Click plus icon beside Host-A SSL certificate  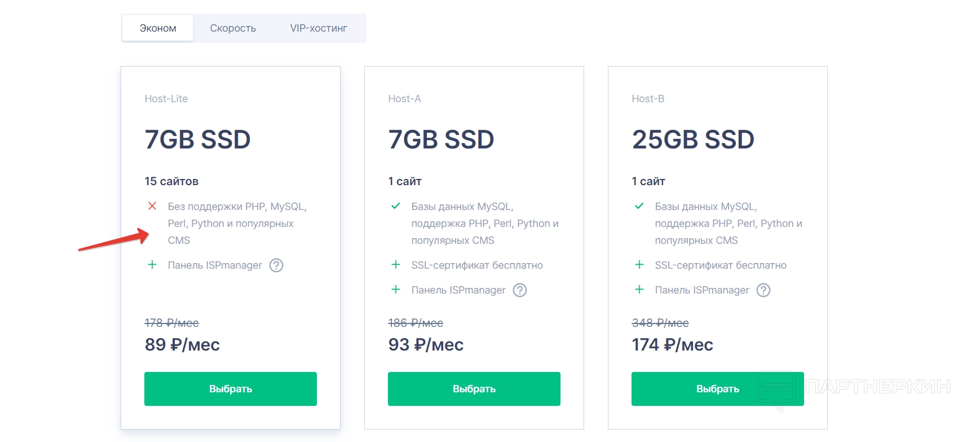pos(396,265)
